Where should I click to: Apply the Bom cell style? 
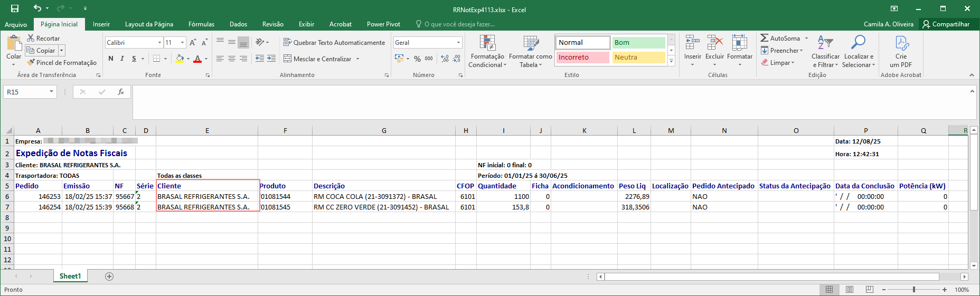[x=639, y=43]
